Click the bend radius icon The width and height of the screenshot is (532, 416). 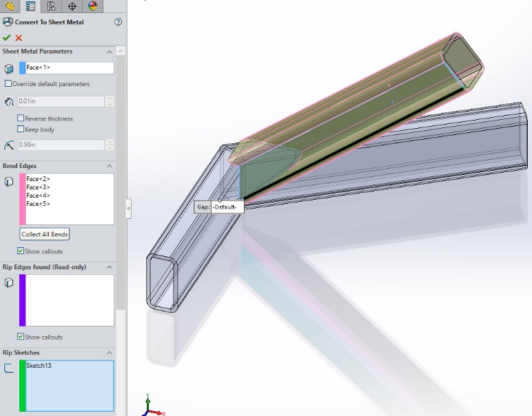coord(9,145)
